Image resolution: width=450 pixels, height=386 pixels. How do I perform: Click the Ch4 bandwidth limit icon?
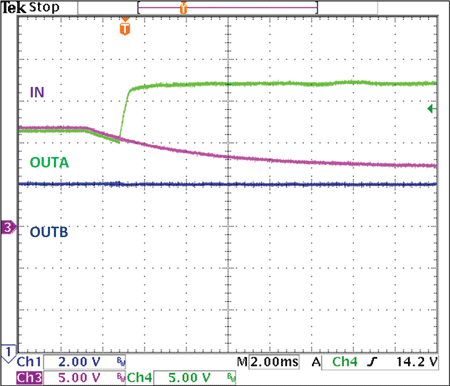pyautogui.click(x=231, y=377)
